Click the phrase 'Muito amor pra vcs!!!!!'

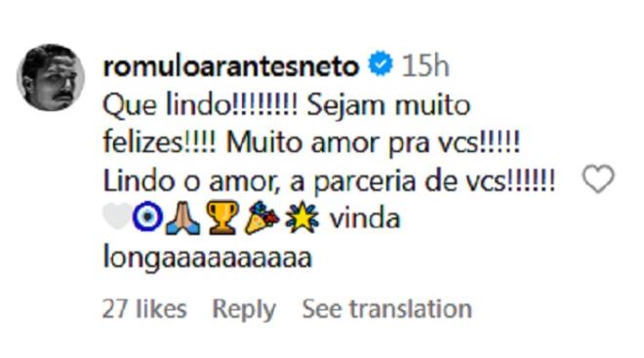[x=373, y=143]
